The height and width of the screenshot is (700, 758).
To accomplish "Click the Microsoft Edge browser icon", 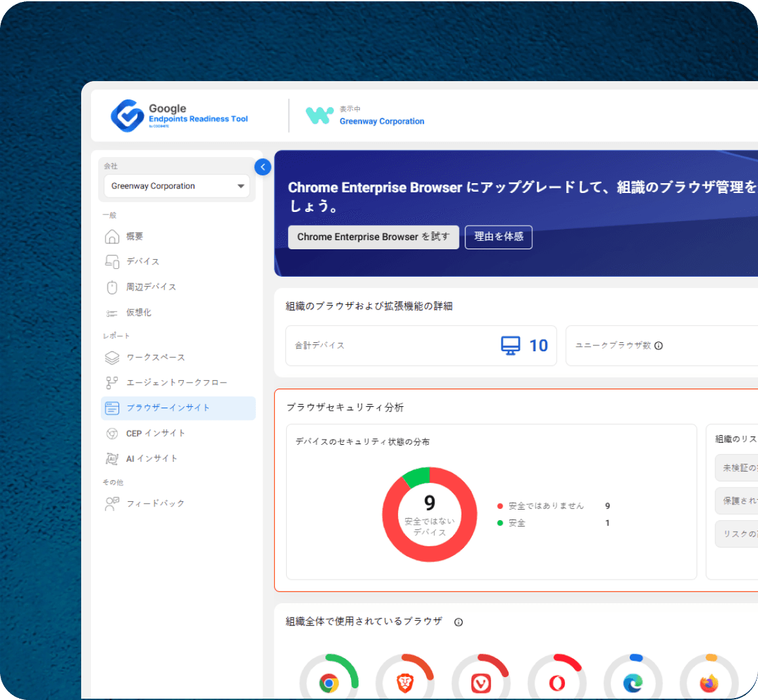I will pyautogui.click(x=633, y=683).
